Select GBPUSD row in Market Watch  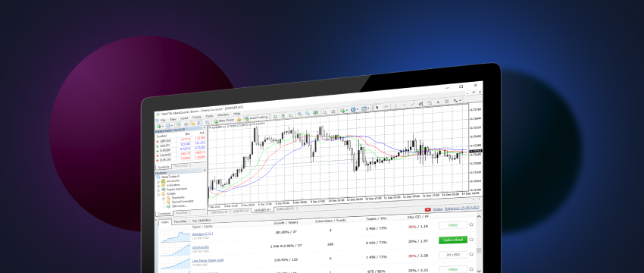click(x=181, y=140)
